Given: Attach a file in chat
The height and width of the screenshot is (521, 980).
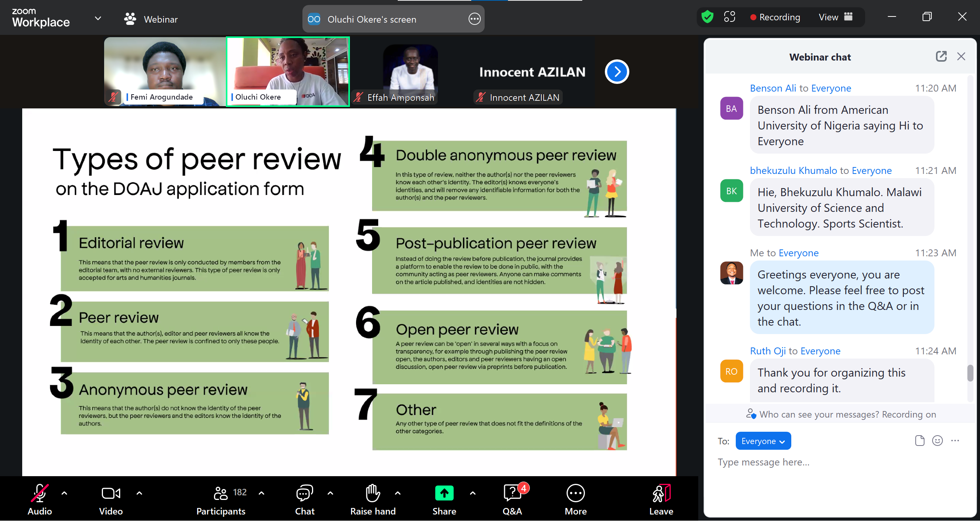Looking at the screenshot, I should (x=920, y=441).
